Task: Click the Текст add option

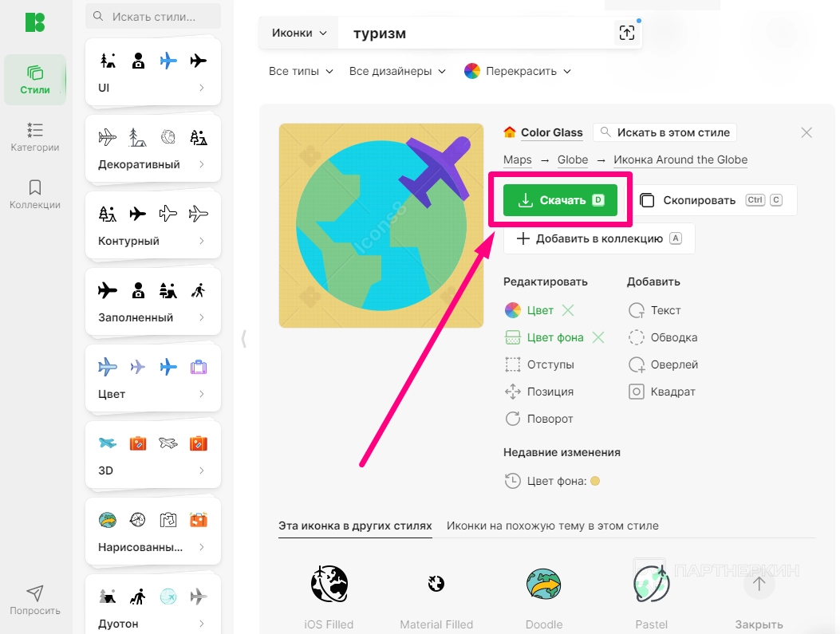Action: tap(655, 310)
